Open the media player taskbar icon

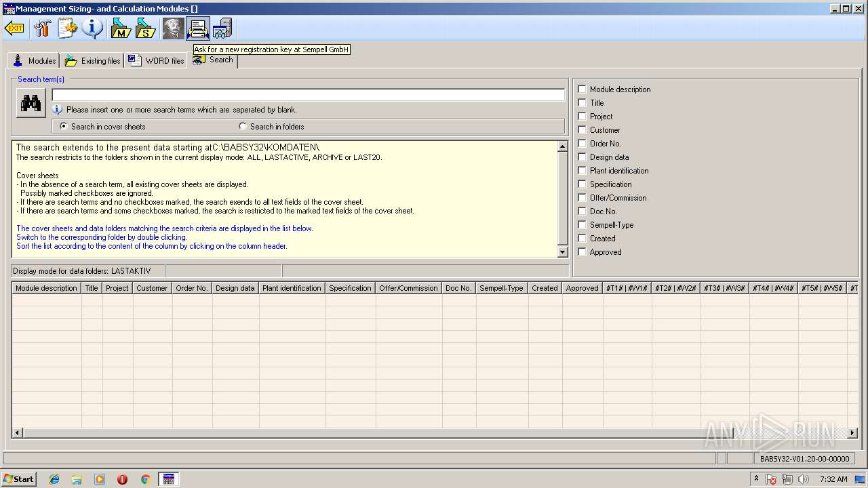(100, 479)
